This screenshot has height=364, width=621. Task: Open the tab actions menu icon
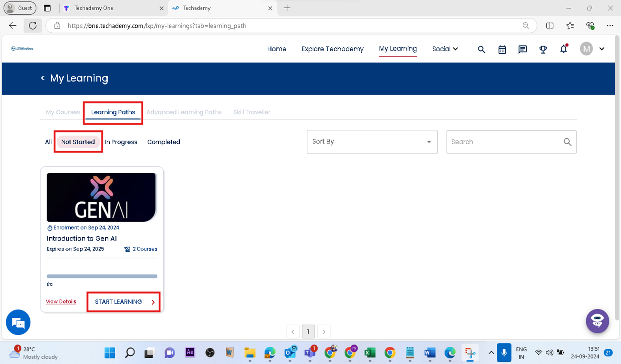point(47,8)
